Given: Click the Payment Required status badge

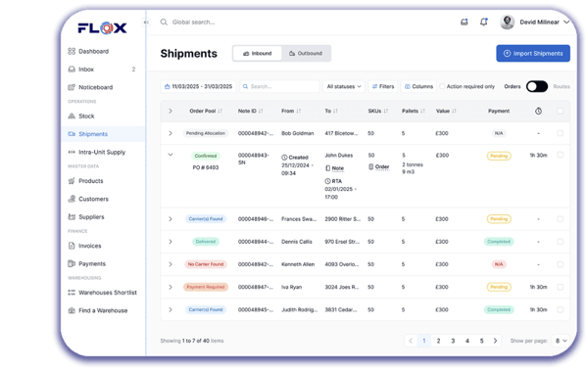Looking at the screenshot, I should tap(206, 287).
